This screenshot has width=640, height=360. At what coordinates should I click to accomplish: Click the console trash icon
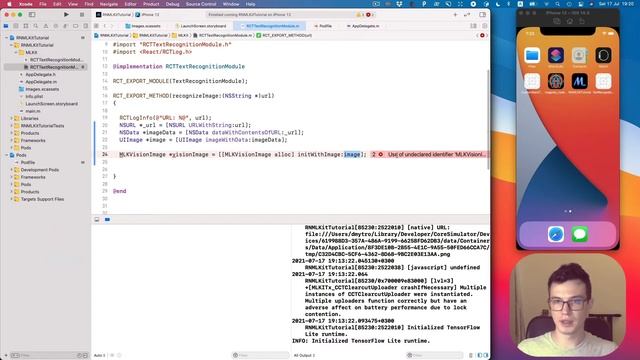click(471, 356)
